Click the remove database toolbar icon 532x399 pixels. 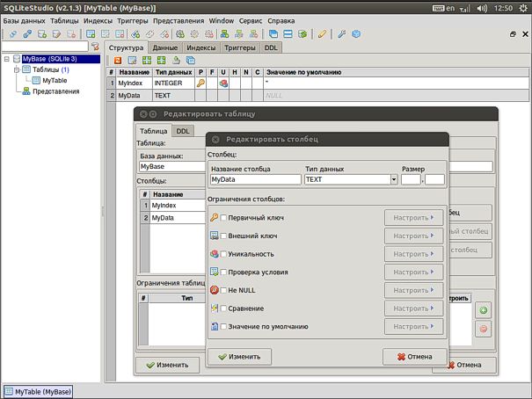[71, 34]
